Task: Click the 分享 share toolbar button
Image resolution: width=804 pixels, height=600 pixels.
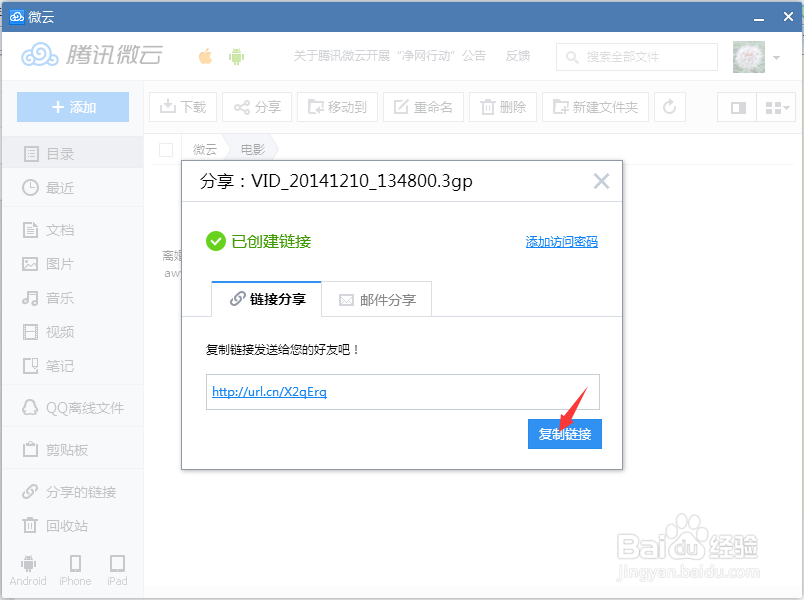Action: [x=257, y=107]
